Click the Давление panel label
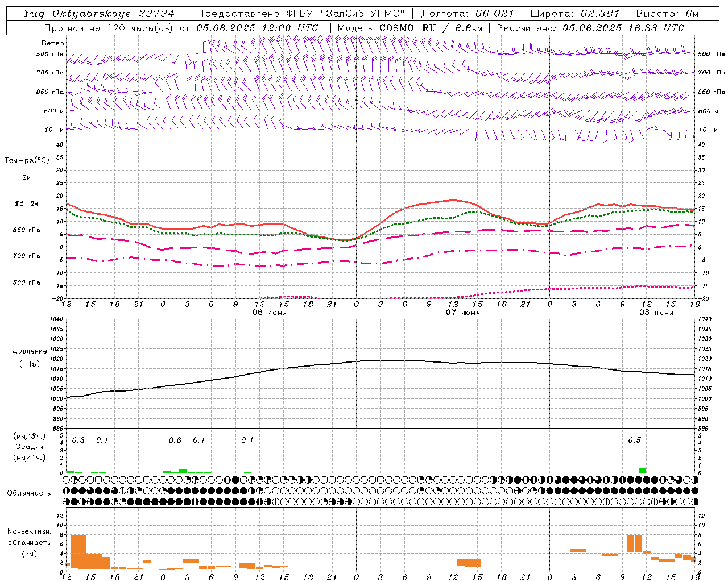The height and width of the screenshot is (582, 728). coord(29,351)
